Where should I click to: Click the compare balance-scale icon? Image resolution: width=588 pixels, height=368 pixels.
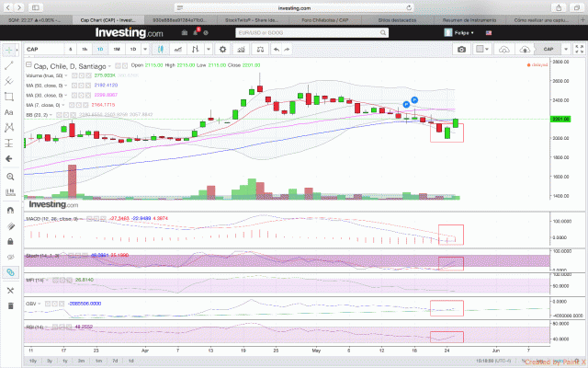pos(260,49)
